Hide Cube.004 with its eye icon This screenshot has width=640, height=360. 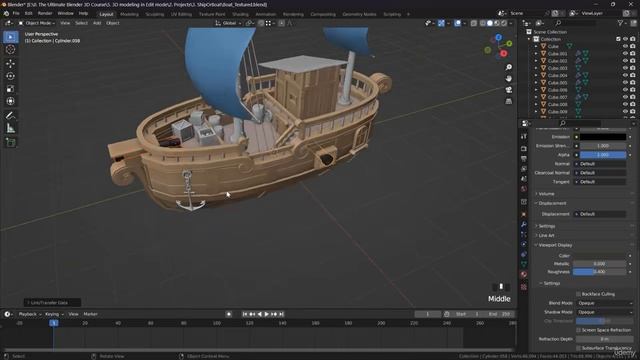tap(625, 75)
